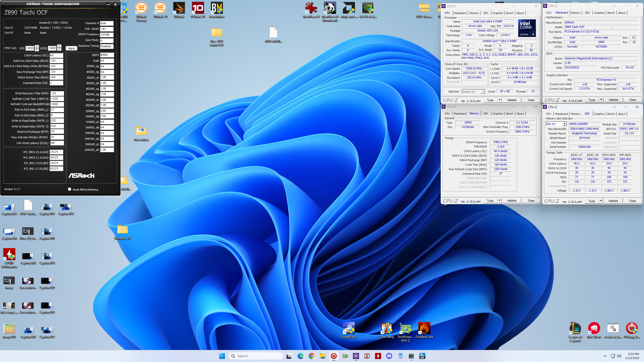The height and width of the screenshot is (362, 644).
Task: Open 3DMark 11 desktop shortcut
Action: [160, 10]
